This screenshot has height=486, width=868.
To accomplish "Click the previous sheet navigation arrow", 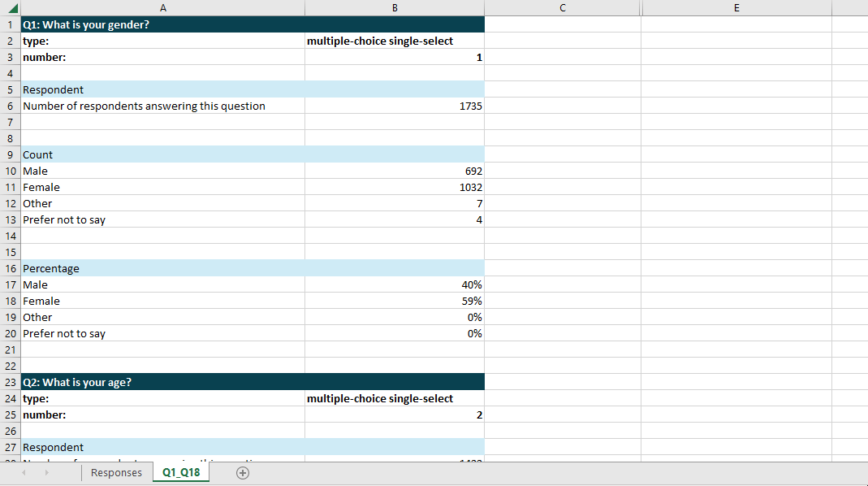I will 24,472.
